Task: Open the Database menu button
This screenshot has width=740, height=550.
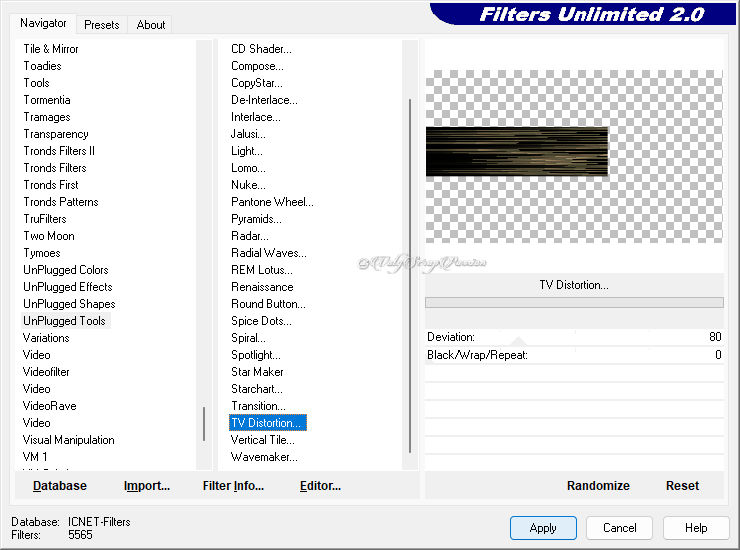Action: tap(60, 486)
